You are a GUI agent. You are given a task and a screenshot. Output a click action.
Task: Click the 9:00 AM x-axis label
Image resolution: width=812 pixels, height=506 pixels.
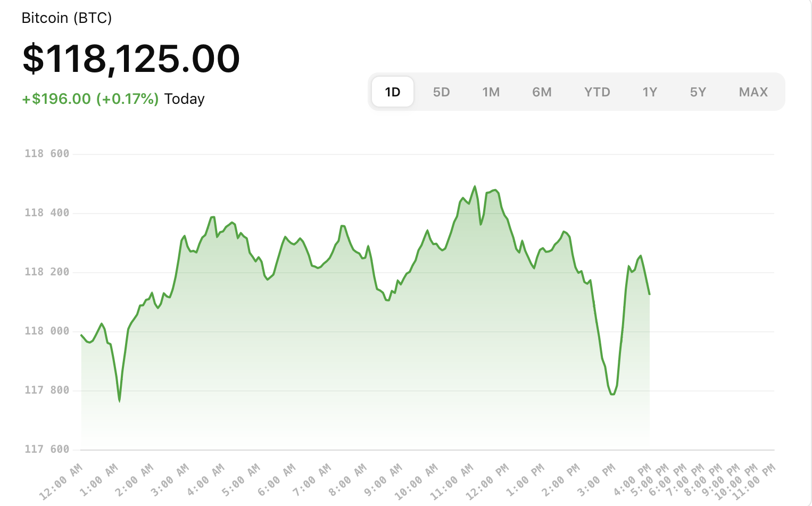[x=383, y=480]
